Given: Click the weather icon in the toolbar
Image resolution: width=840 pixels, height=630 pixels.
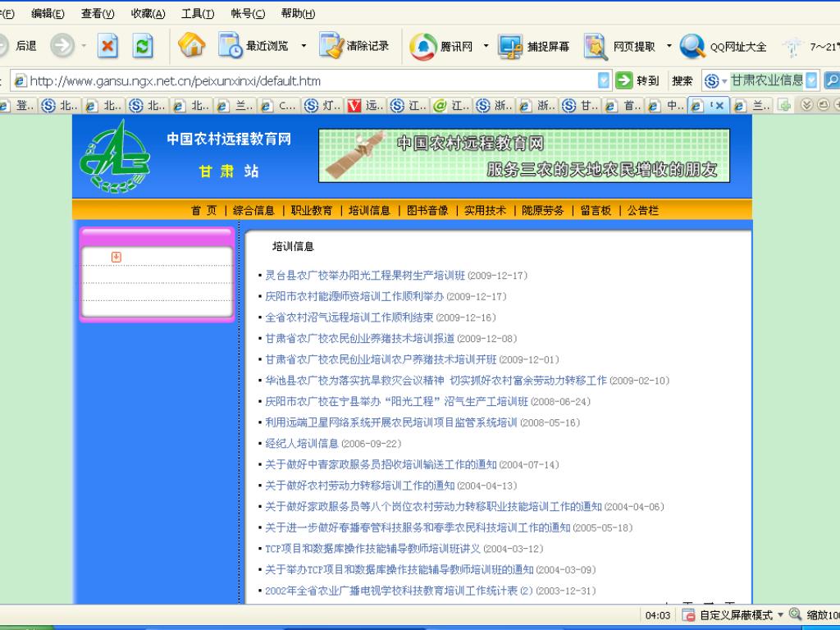Looking at the screenshot, I should 792,47.
